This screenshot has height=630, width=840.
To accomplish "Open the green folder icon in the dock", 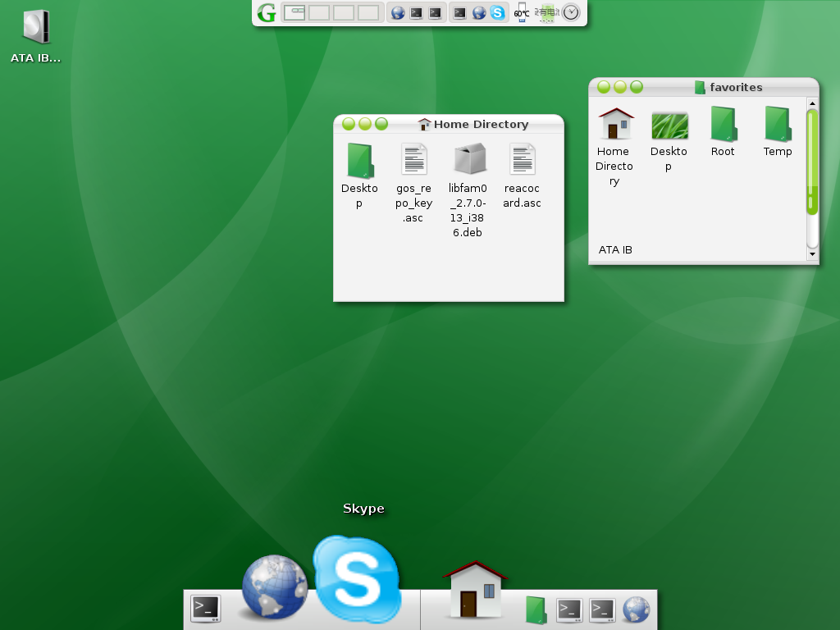I will pyautogui.click(x=536, y=609).
